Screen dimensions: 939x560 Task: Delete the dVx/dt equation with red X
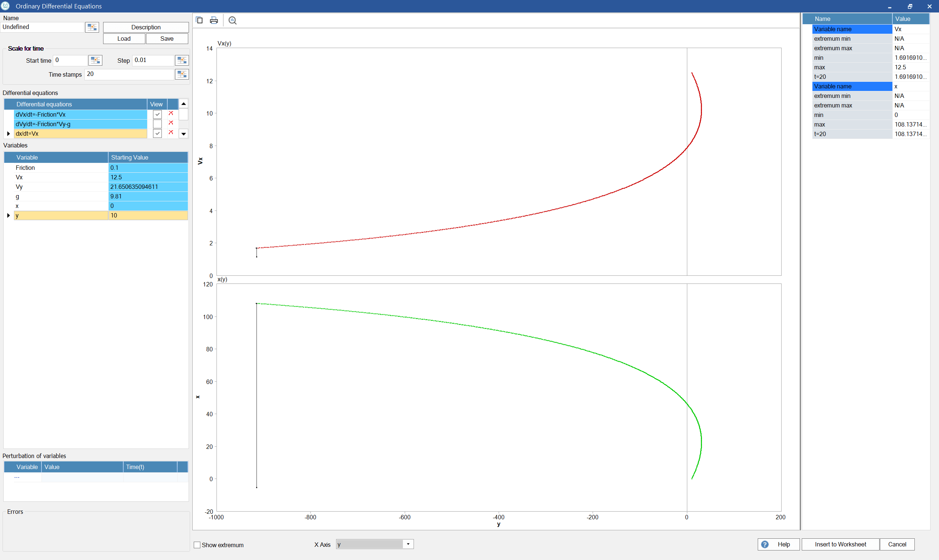(x=171, y=114)
